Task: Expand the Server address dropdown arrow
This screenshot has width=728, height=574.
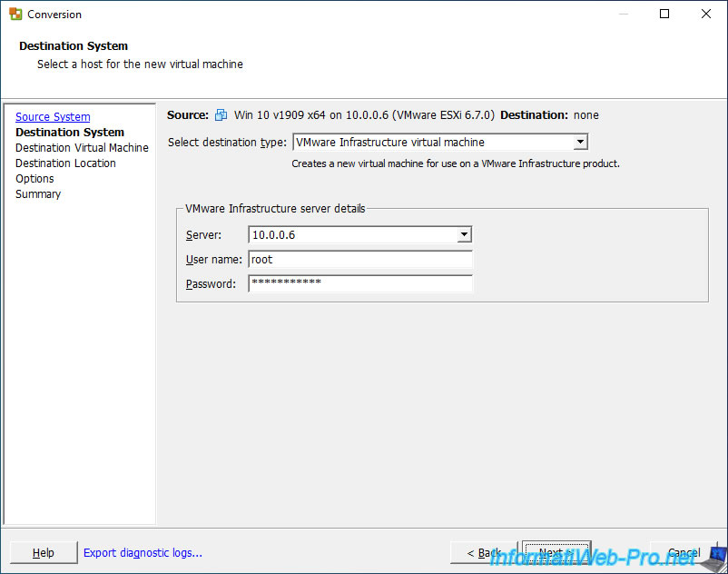Action: point(464,235)
